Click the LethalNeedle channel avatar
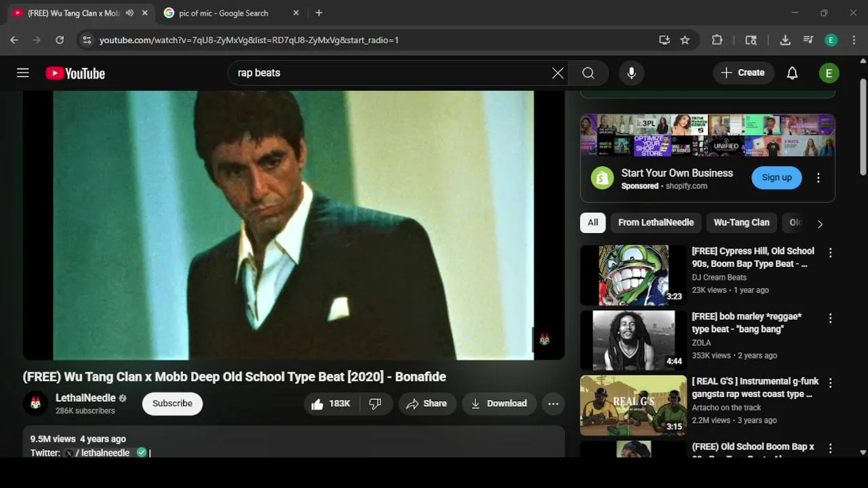868x488 pixels. click(35, 404)
